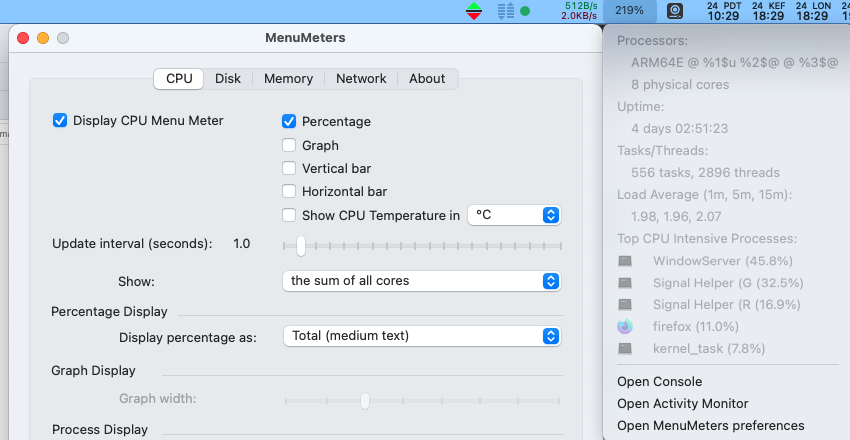Enable the Vertical bar checkbox
This screenshot has height=440, width=850.
(289, 168)
